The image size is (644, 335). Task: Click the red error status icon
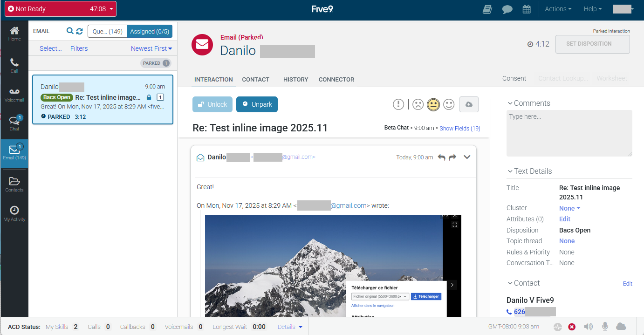(572, 327)
